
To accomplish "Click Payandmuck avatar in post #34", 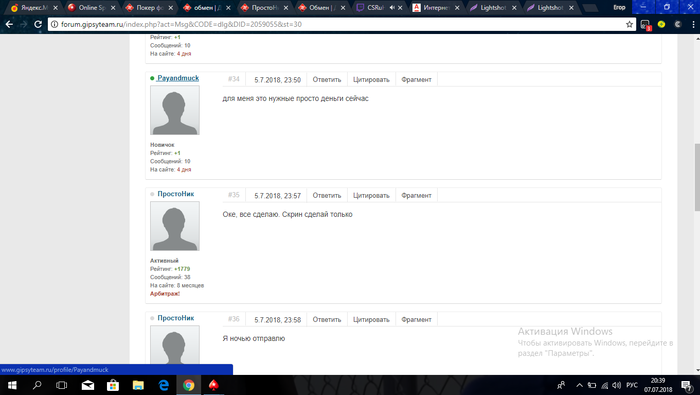I will click(175, 110).
